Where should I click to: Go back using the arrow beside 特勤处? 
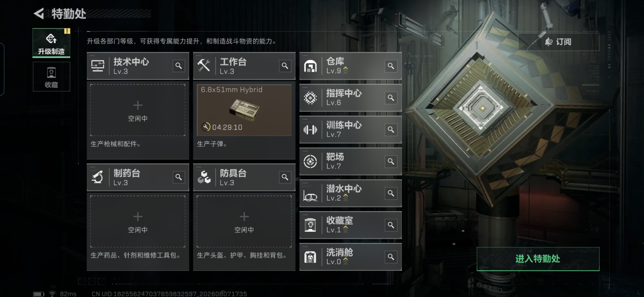tap(39, 13)
